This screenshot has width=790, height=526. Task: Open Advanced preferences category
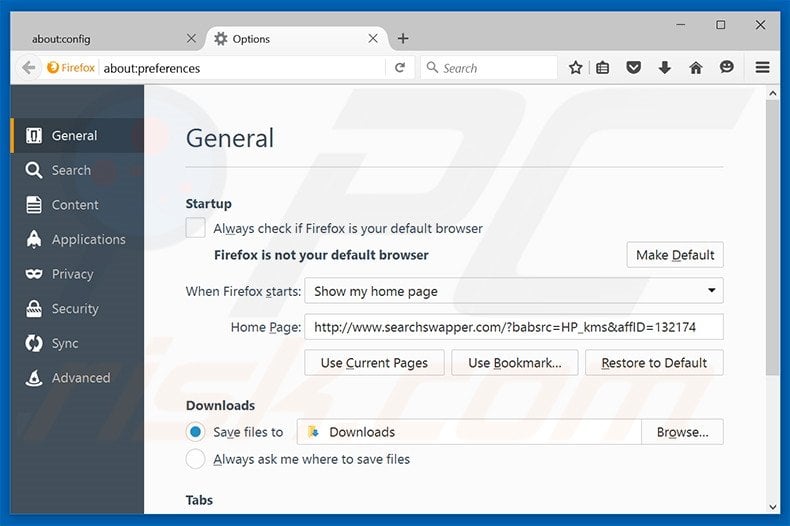[77, 378]
